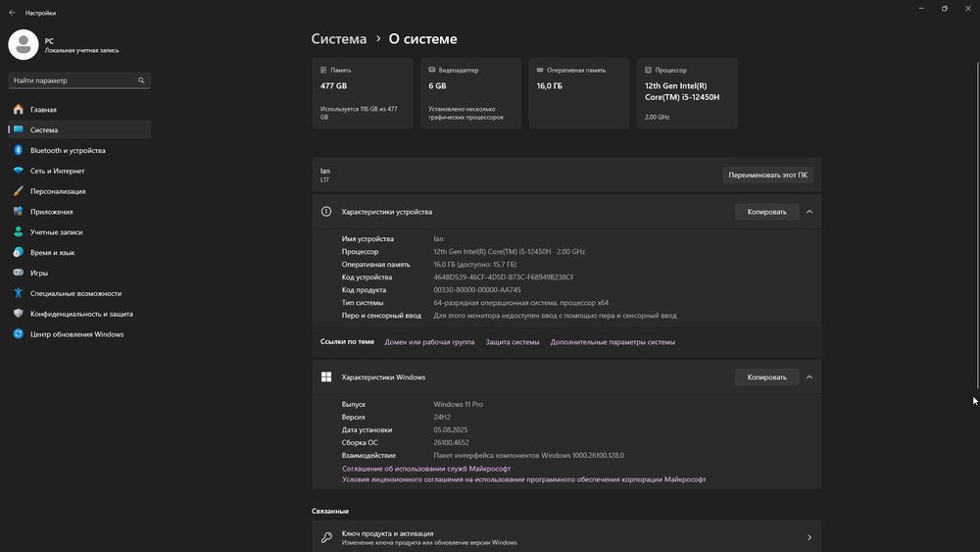Open Дополнительные параметры системы link
This screenshot has width=980, height=552.
point(612,342)
